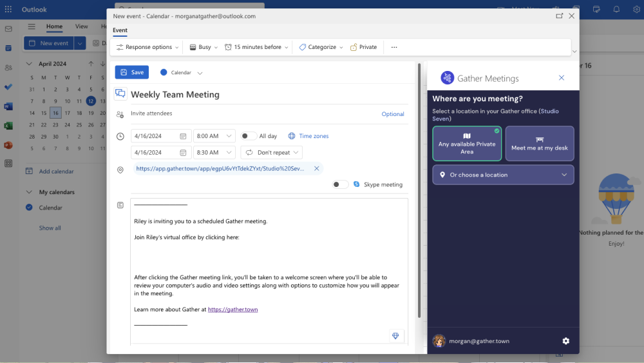Viewport: 644px width, 363px height.
Task: Open More apps icon in left rail
Action: point(8,163)
